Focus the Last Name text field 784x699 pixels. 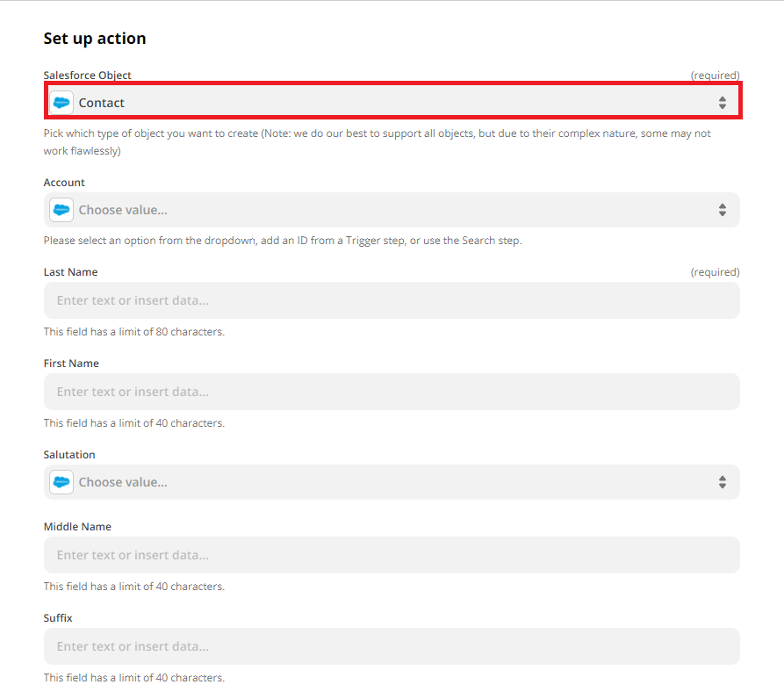pyautogui.click(x=392, y=300)
